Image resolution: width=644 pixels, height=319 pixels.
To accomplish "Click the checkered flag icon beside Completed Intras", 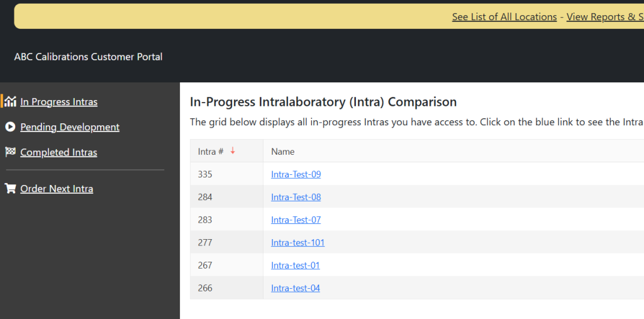I will click(10, 152).
